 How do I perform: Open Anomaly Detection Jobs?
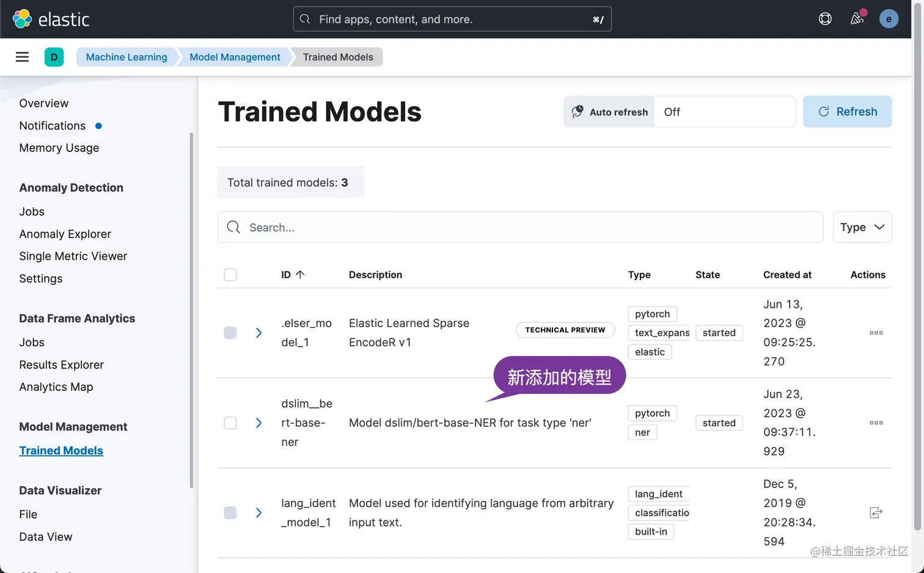[x=32, y=211]
